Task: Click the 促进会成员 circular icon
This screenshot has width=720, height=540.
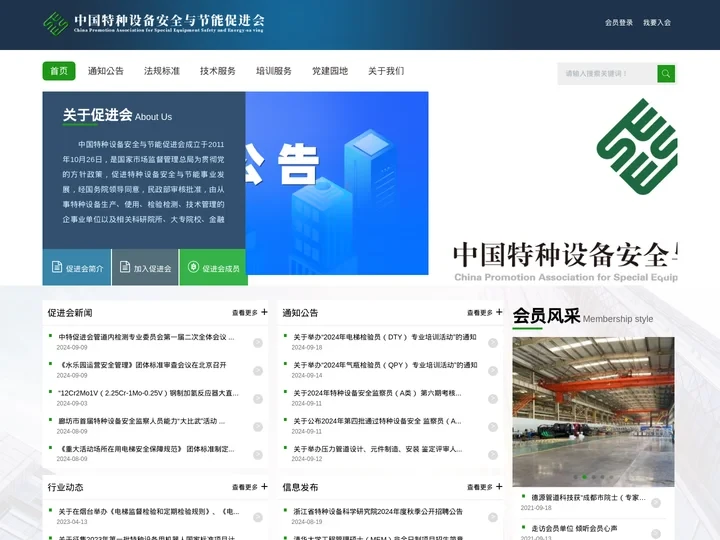Action: coord(193,267)
